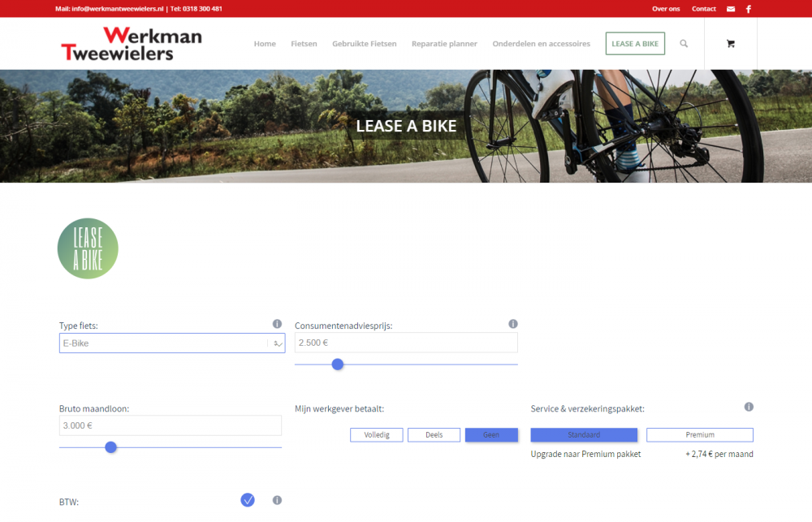Click the mail envelope icon in top bar
The height and width of the screenshot is (522, 812).
(x=731, y=9)
